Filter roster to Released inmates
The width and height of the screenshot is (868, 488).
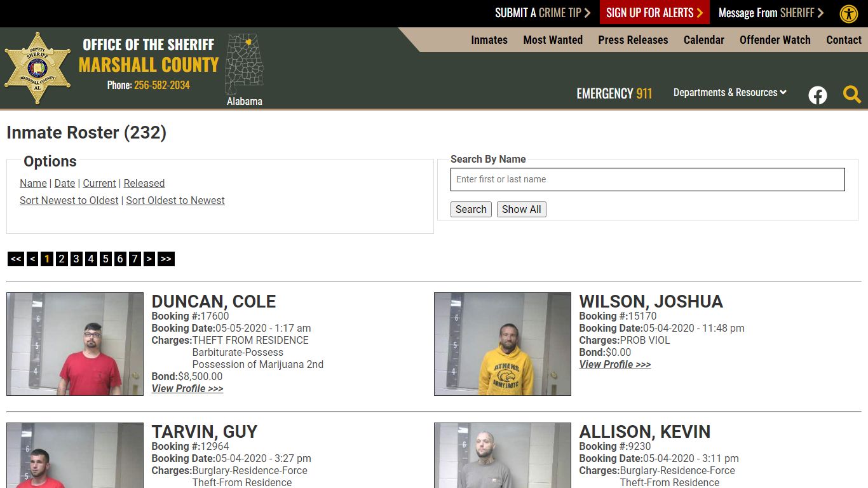coord(144,183)
